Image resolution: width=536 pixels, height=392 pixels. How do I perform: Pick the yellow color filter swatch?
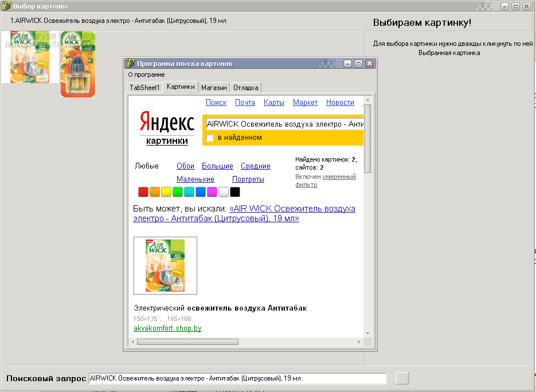(166, 192)
